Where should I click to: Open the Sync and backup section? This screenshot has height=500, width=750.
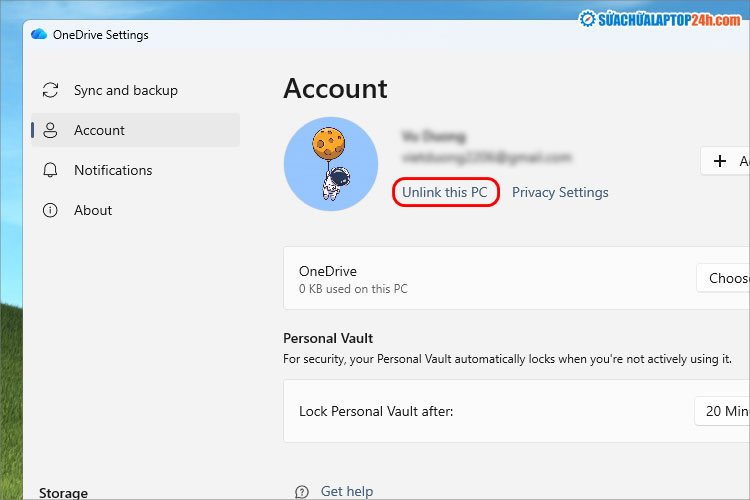click(x=125, y=91)
